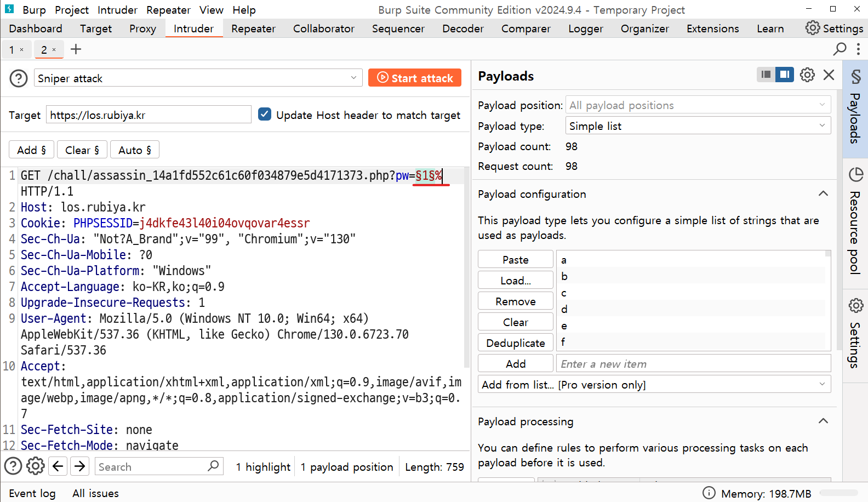Click the Paste payload button
Viewport: 868px width, 502px height.
516,259
